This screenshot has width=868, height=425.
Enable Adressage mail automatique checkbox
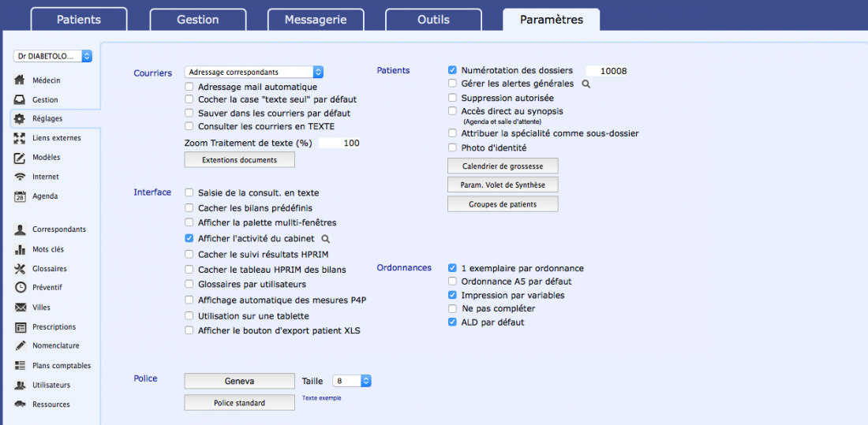[189, 87]
